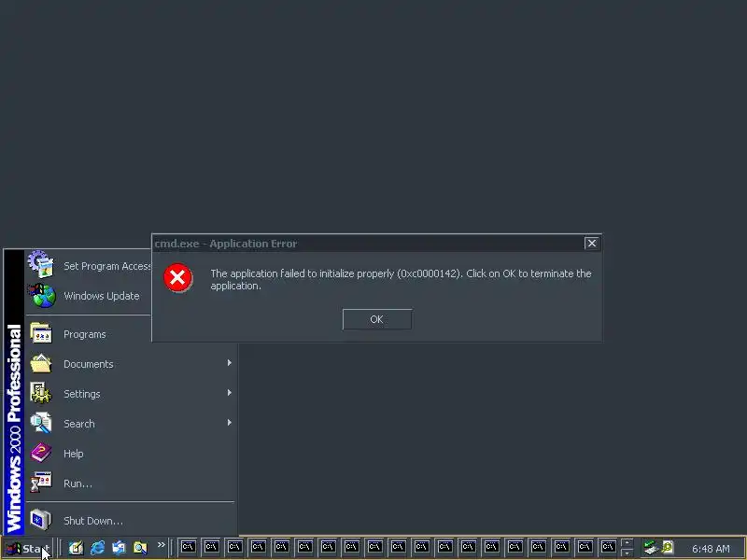Viewport: 747px width, 560px height.
Task: Activate the leftmost C:\ taskbar button
Action: (x=189, y=547)
